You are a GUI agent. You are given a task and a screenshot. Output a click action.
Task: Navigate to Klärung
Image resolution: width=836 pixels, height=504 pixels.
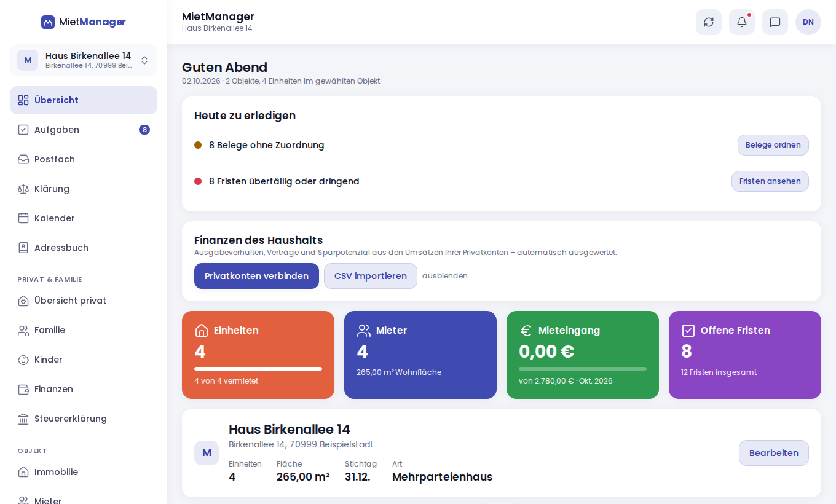tap(84, 189)
